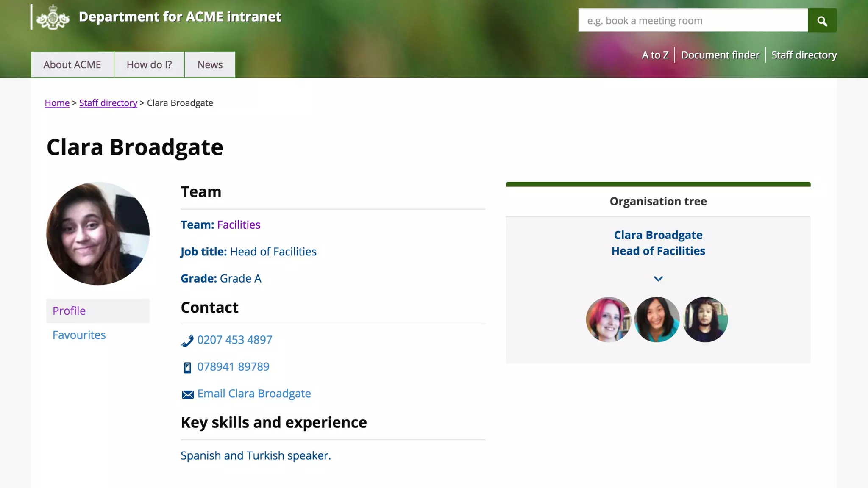Open the Document finder link
The width and height of the screenshot is (868, 488).
point(720,55)
